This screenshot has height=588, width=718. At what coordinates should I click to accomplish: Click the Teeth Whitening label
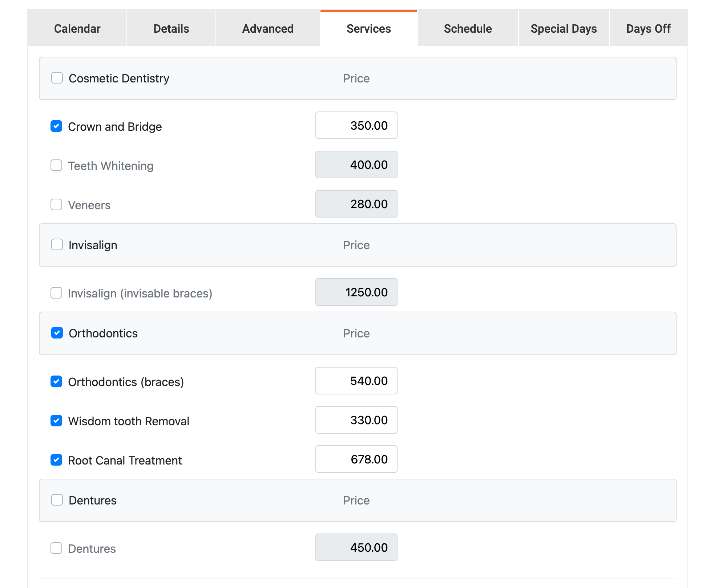click(111, 166)
